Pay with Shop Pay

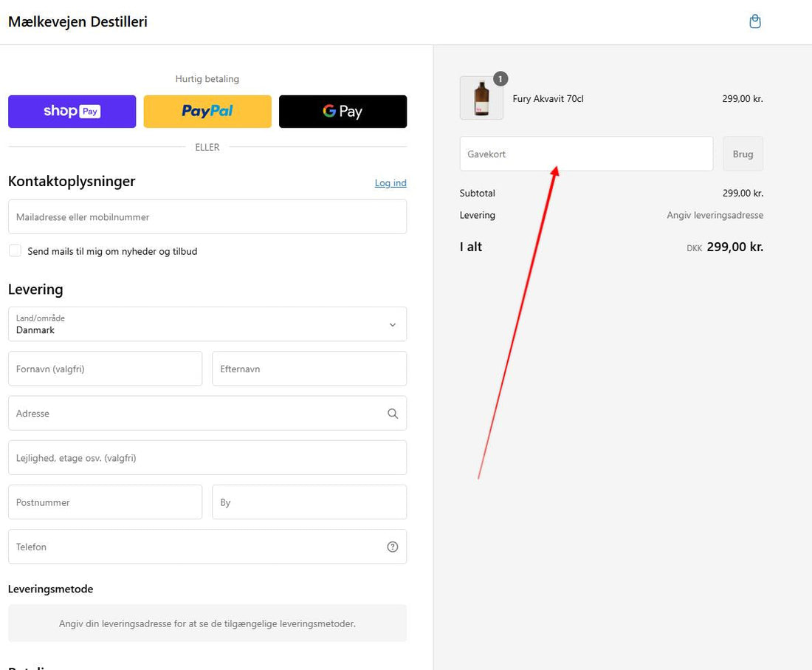[72, 112]
